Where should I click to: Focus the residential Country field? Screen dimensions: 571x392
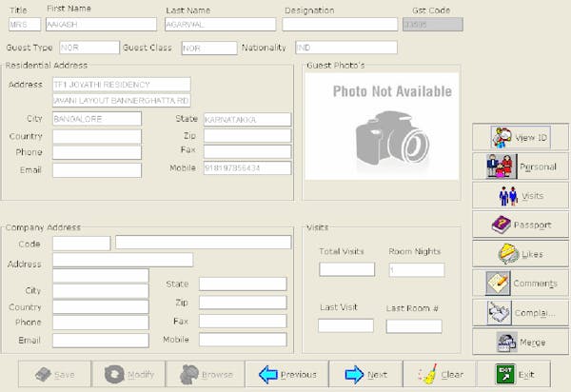click(97, 136)
